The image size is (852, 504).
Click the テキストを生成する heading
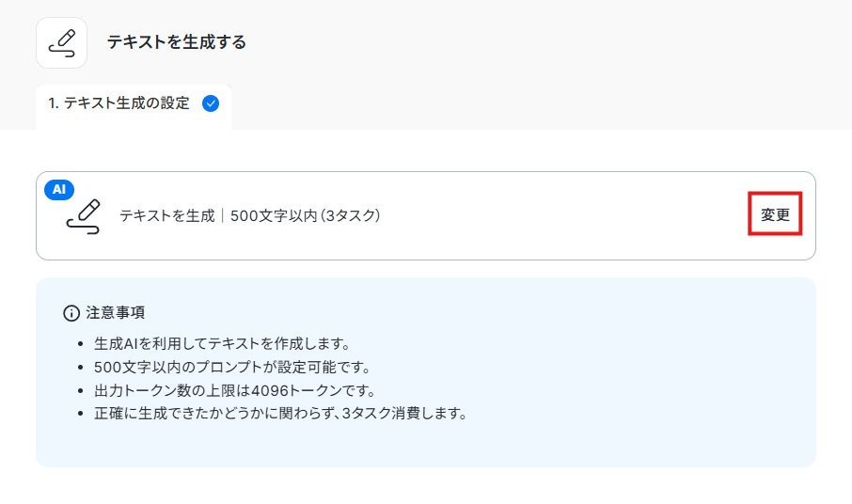(177, 42)
